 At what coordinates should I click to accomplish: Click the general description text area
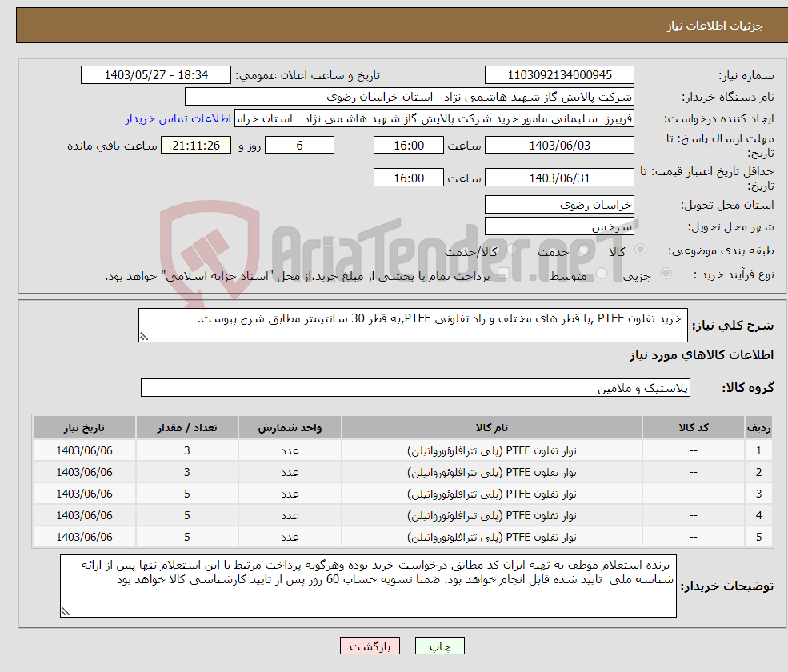[x=413, y=325]
